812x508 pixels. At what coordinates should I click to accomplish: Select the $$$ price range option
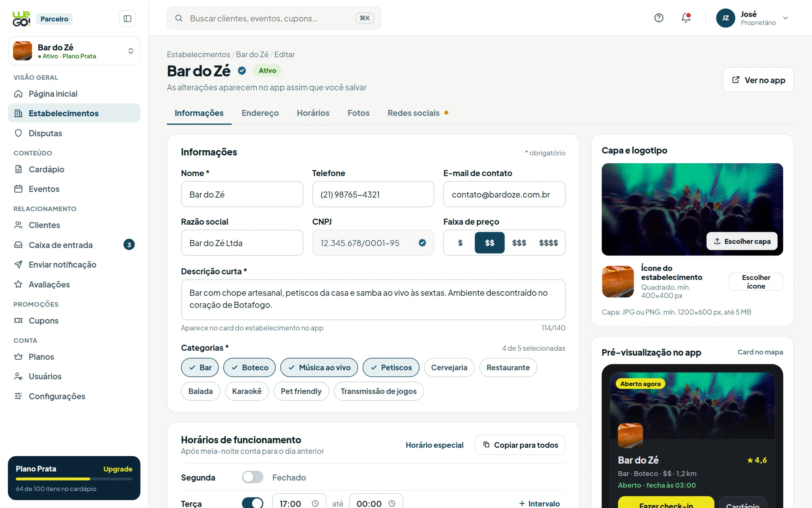click(519, 243)
